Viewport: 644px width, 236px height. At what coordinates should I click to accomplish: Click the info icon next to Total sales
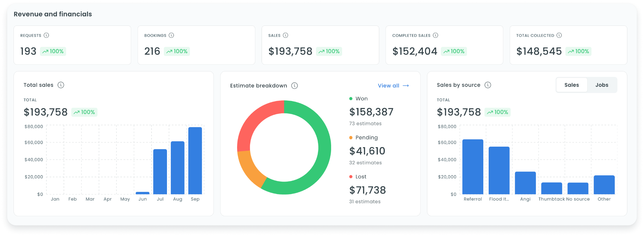[61, 85]
